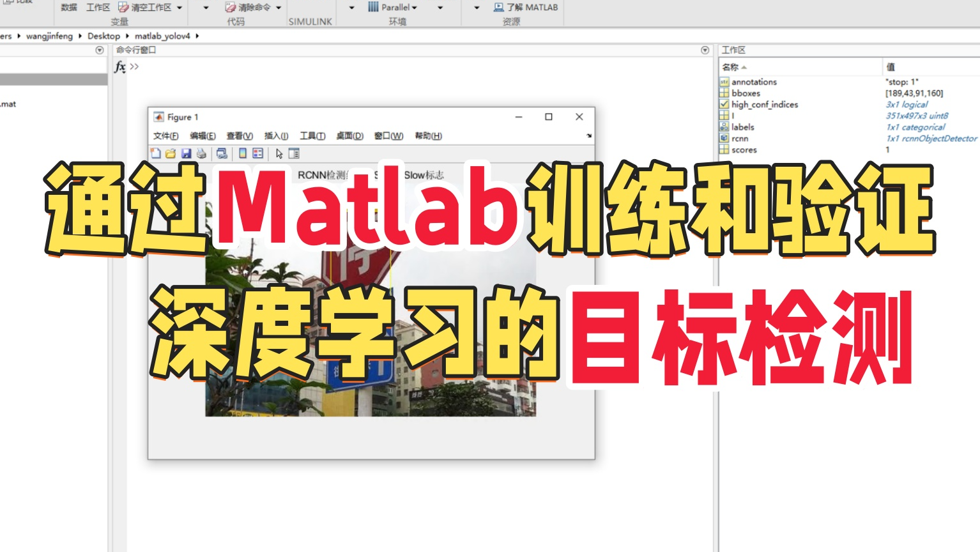This screenshot has width=980, height=552.
Task: Select the scores variable name
Action: pyautogui.click(x=744, y=149)
